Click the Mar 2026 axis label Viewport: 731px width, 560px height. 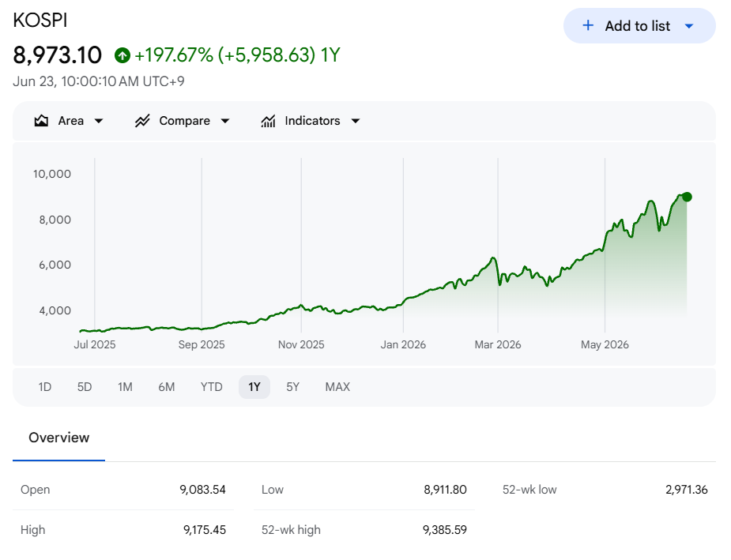click(498, 344)
